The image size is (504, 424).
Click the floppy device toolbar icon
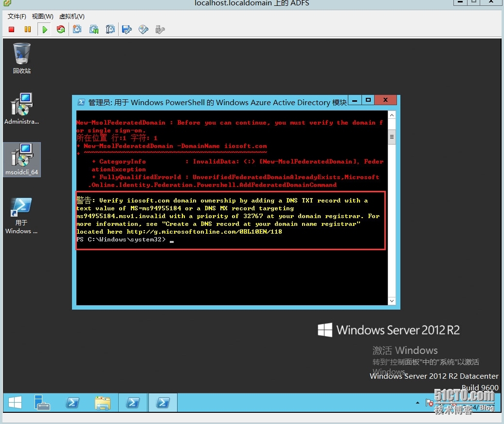(x=127, y=30)
